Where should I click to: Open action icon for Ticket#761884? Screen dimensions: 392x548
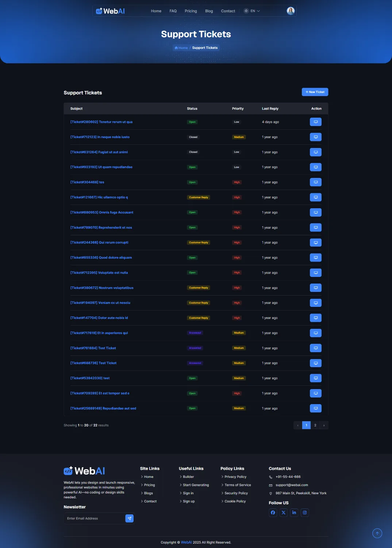click(315, 348)
